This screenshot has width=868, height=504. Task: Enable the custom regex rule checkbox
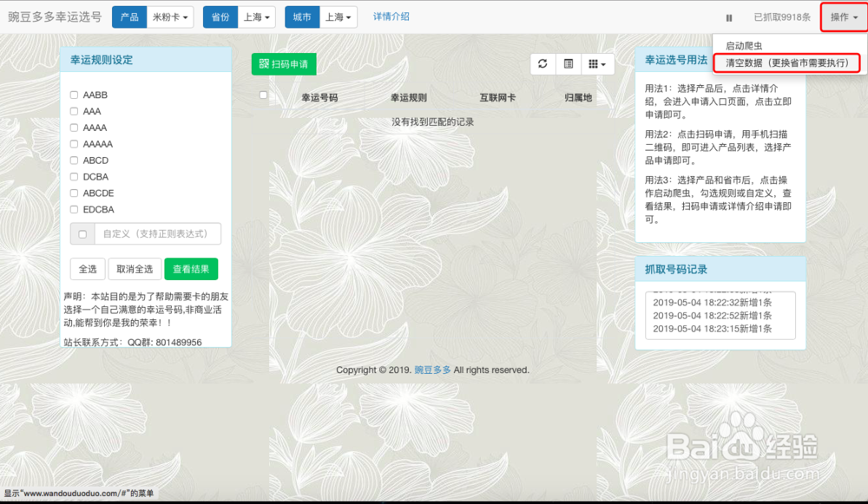click(82, 233)
